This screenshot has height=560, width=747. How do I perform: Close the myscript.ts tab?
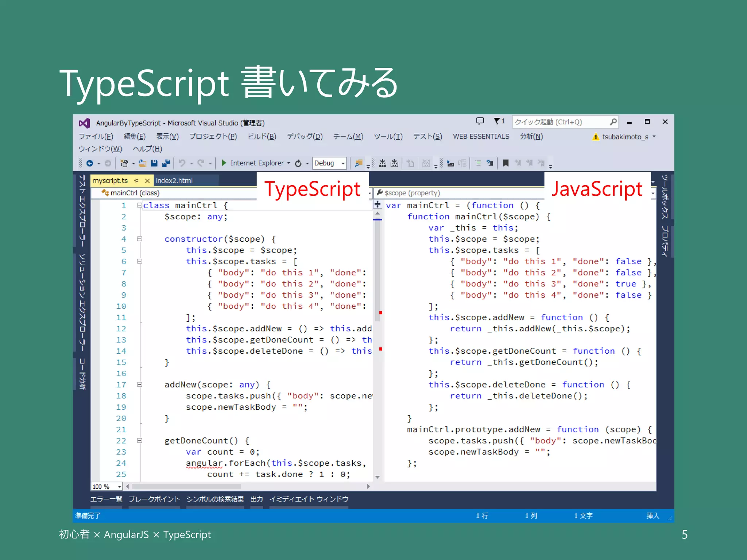147,180
